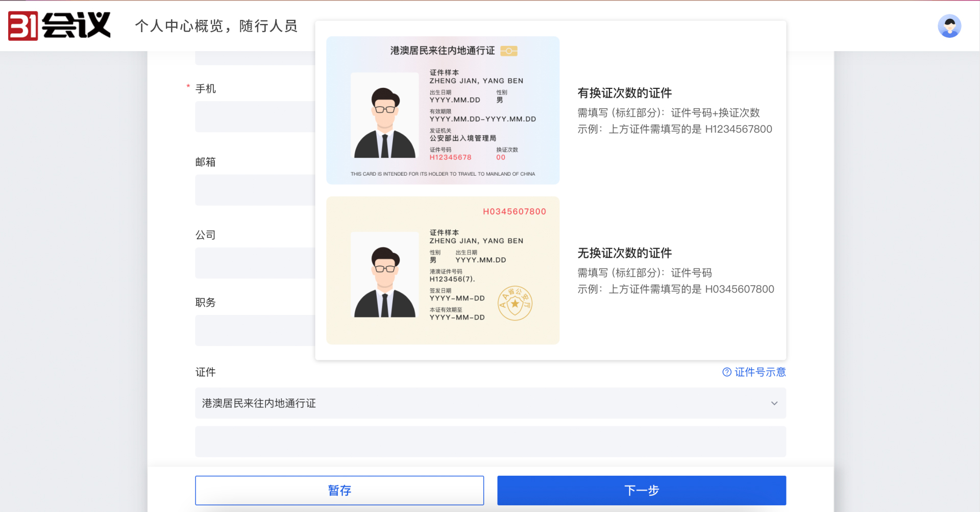The height and width of the screenshot is (512, 980).
Task: Click the card chip icon next to 港澳居民来往内地通行证
Action: point(510,51)
